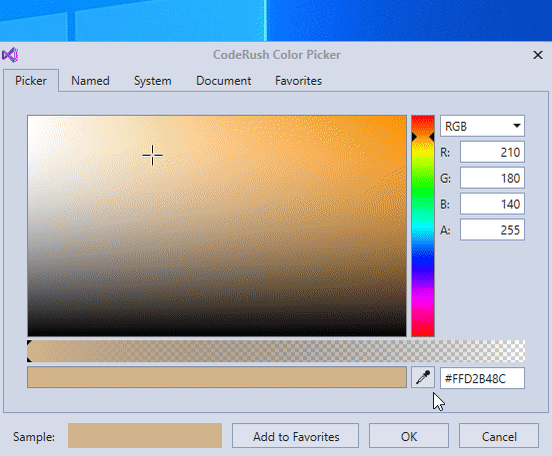Pick a shade in the saturation-brightness field
The image size is (552, 456).
[x=217, y=226]
